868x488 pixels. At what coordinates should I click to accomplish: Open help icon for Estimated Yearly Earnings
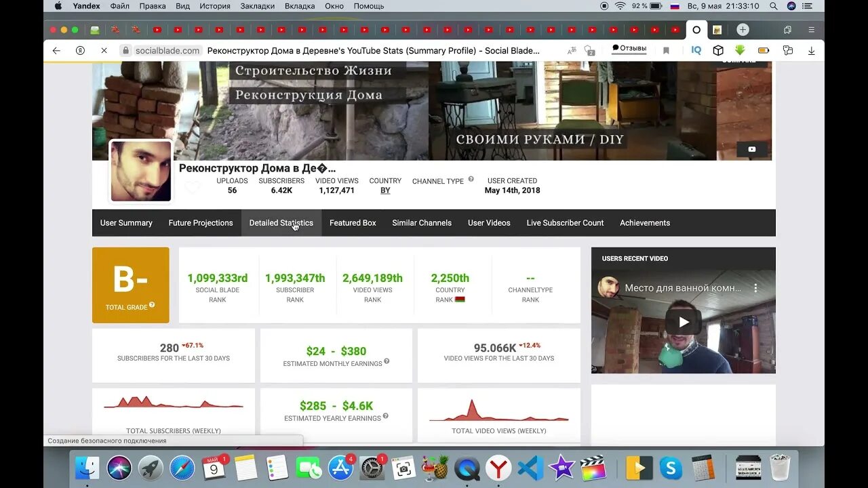385,416
